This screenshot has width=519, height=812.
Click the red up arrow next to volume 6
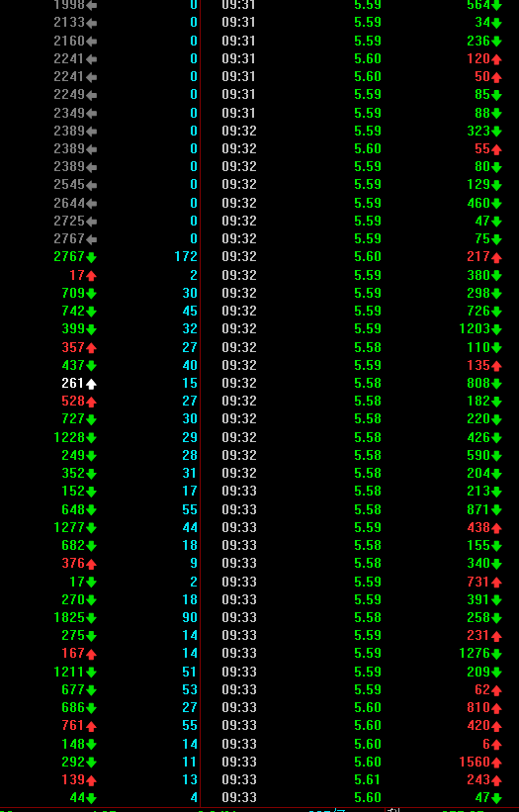[x=496, y=745]
